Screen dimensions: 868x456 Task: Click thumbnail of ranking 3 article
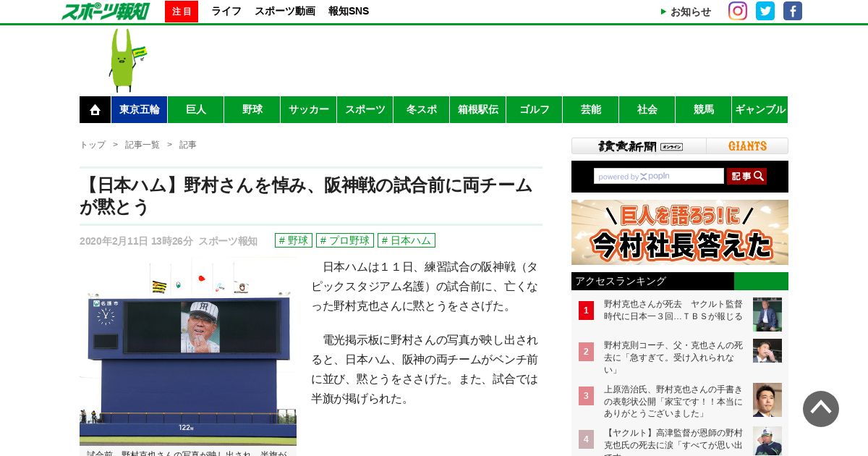point(767,400)
